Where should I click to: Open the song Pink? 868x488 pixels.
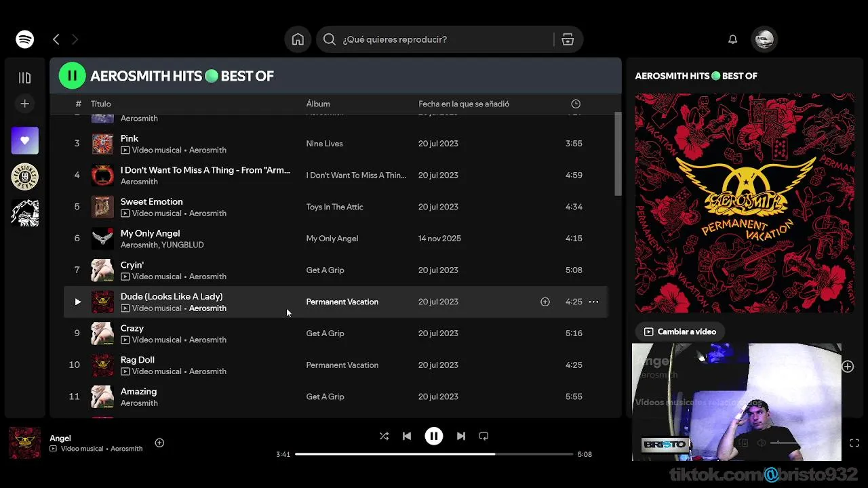coord(130,138)
